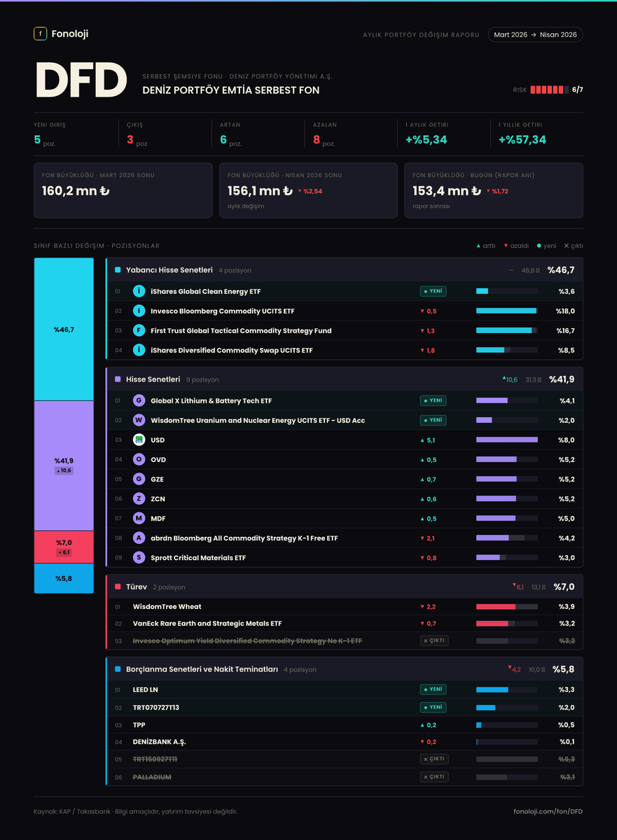Click the GZE position icon

(139, 479)
